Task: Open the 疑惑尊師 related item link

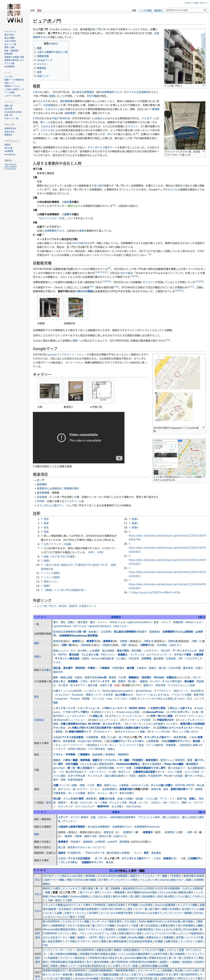Action: pos(42,484)
